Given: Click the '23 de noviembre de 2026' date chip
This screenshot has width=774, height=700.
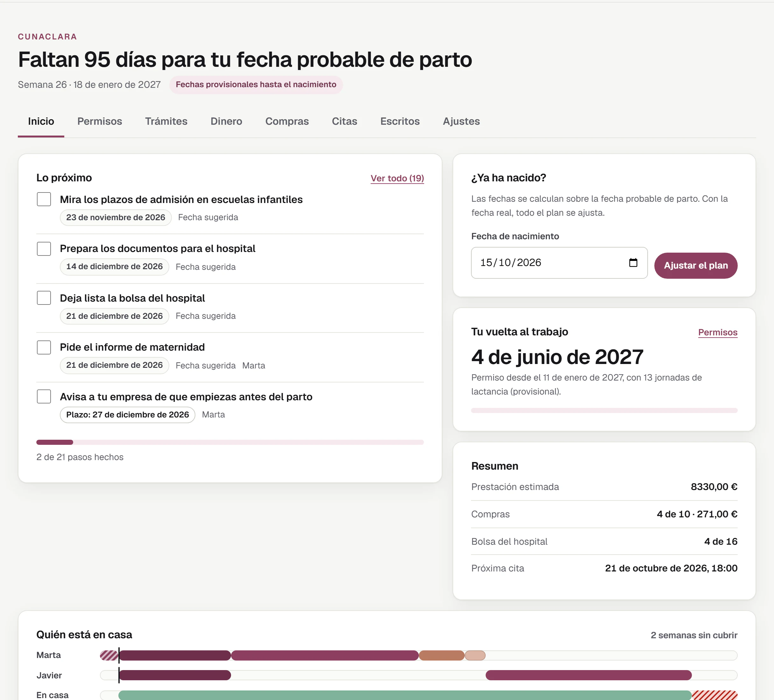Looking at the screenshot, I should (x=116, y=218).
